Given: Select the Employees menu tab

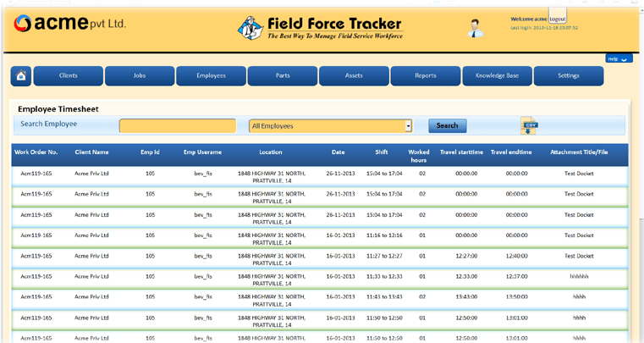Looking at the screenshot, I should click(211, 76).
